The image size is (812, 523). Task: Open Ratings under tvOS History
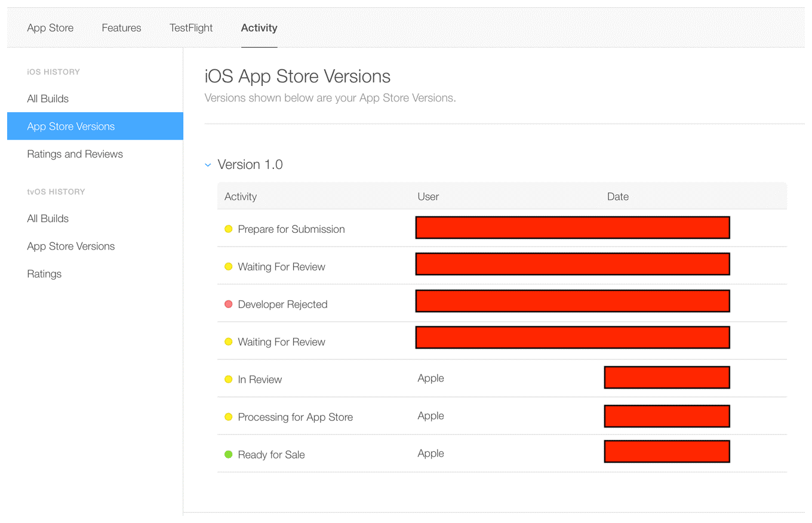44,273
